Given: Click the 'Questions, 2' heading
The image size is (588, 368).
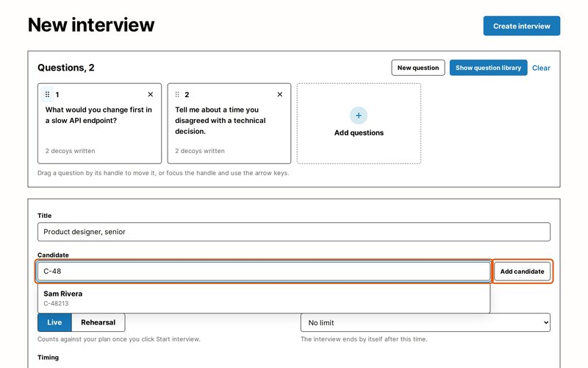Looking at the screenshot, I should 66,68.
